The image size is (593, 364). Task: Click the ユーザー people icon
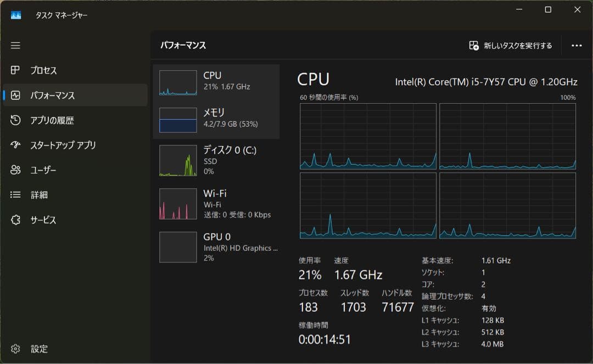tap(15, 170)
